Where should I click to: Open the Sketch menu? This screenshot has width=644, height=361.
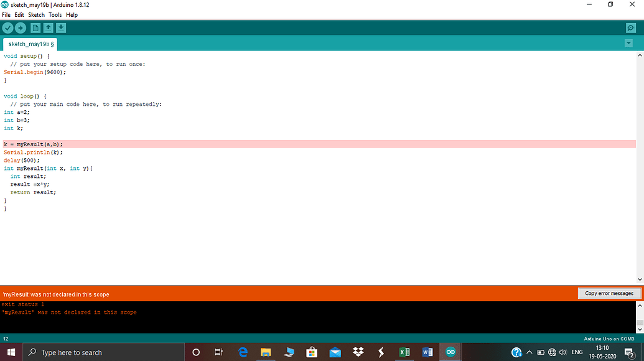pos(36,15)
